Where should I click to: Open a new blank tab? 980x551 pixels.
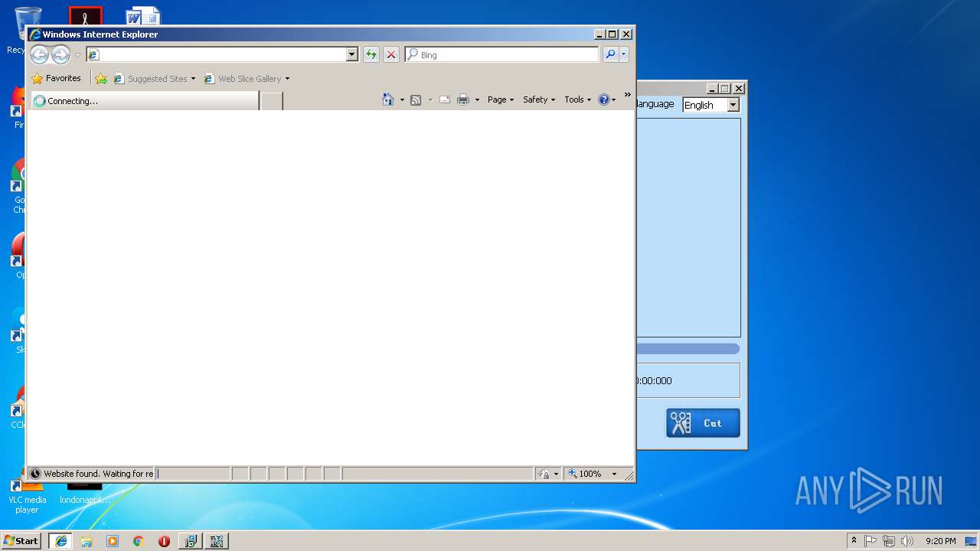[x=272, y=101]
